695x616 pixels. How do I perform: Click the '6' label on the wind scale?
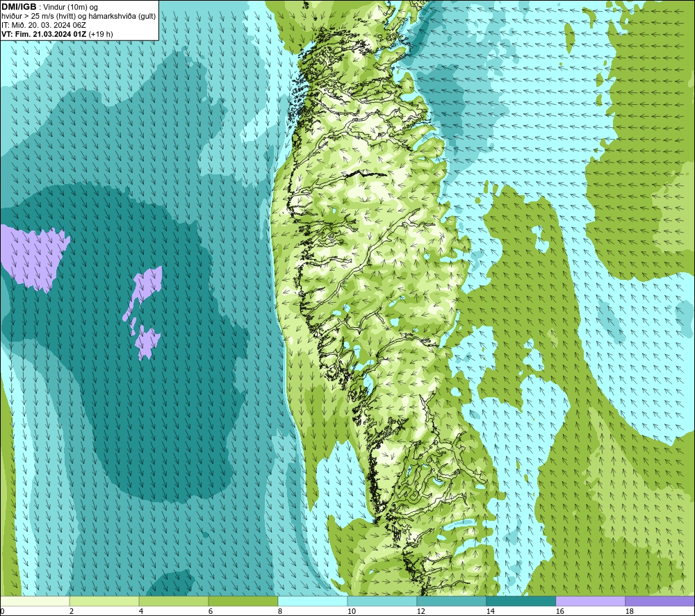(x=211, y=611)
